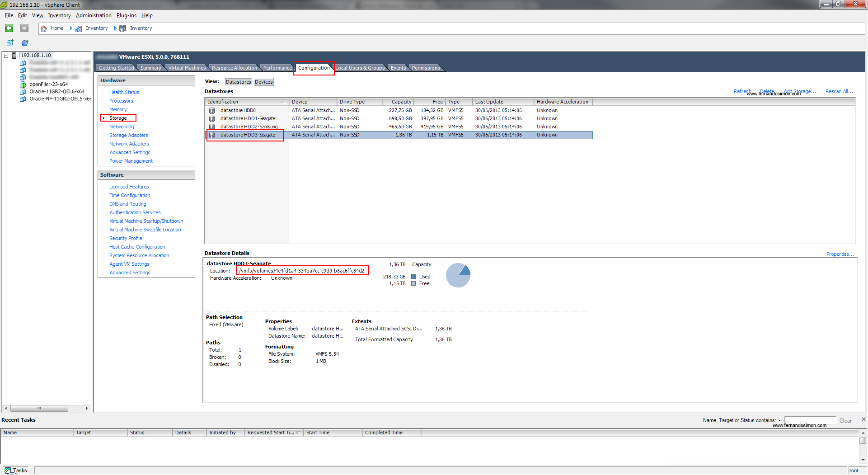
Task: Switch to the Events tab
Action: (x=398, y=68)
